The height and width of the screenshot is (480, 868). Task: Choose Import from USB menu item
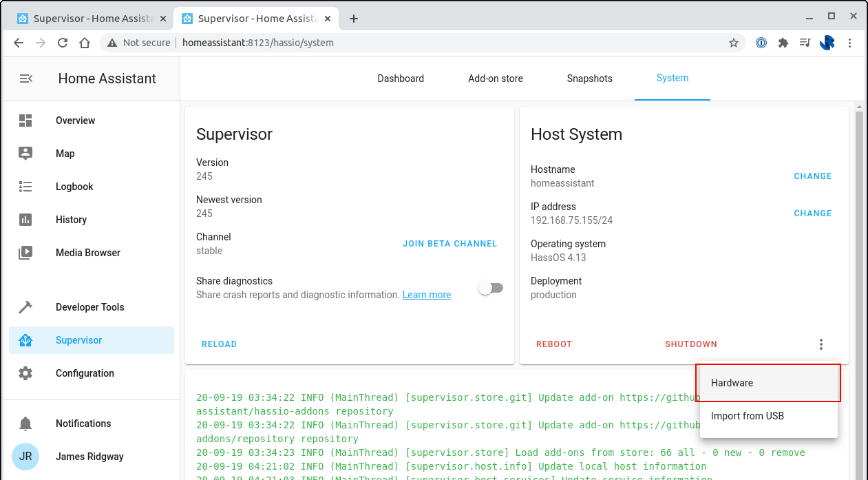769,416
